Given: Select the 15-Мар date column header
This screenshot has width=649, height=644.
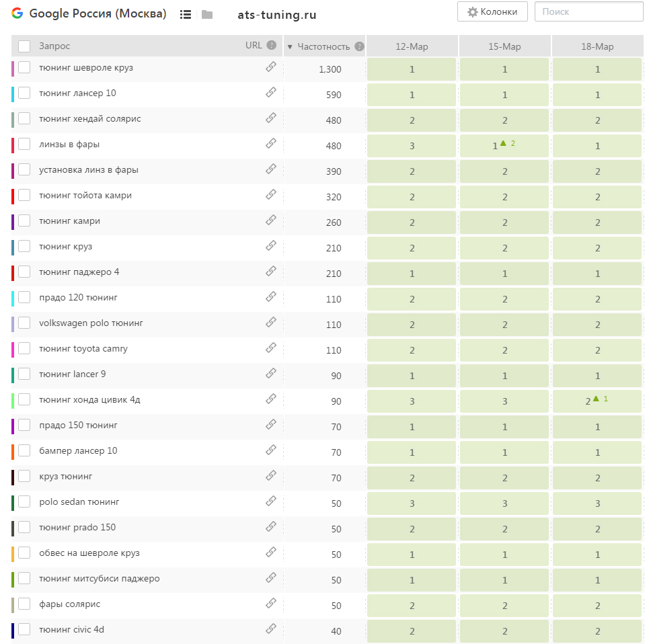Looking at the screenshot, I should 504,46.
